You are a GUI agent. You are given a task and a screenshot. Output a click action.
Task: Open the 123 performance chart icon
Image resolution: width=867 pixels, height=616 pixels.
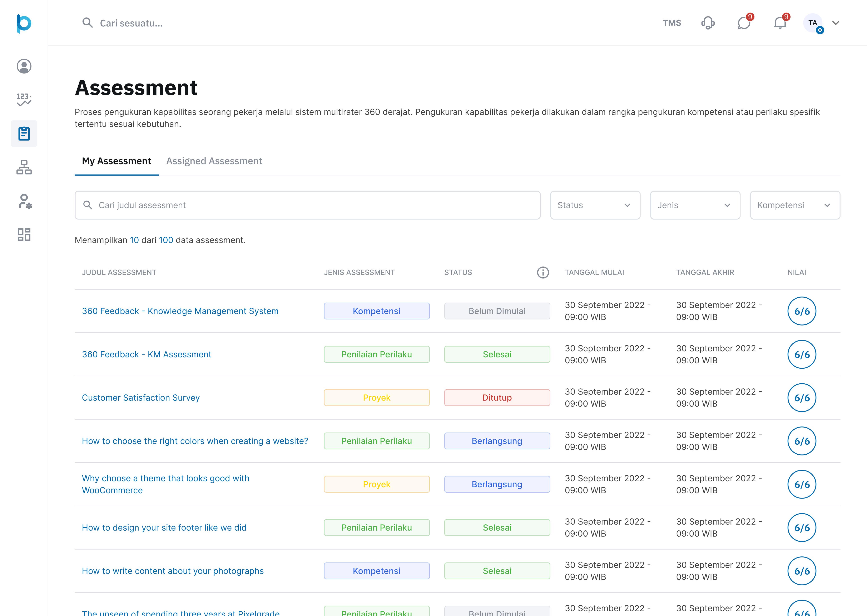(24, 100)
